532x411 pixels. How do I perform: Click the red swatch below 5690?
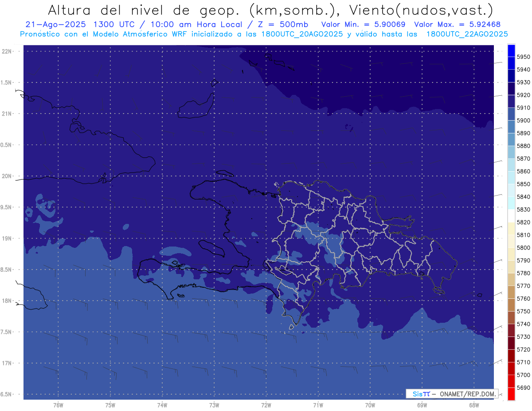coord(511,394)
